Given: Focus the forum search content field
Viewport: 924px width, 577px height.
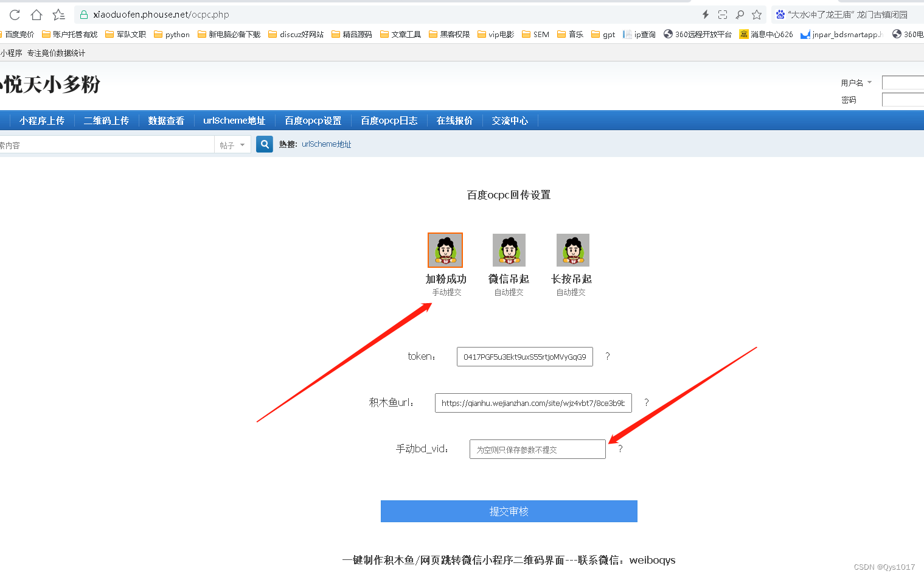Looking at the screenshot, I should 107,145.
